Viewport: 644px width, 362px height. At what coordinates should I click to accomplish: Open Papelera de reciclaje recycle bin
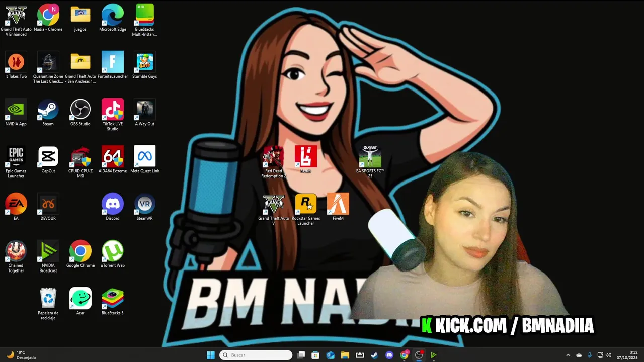pyautogui.click(x=48, y=304)
